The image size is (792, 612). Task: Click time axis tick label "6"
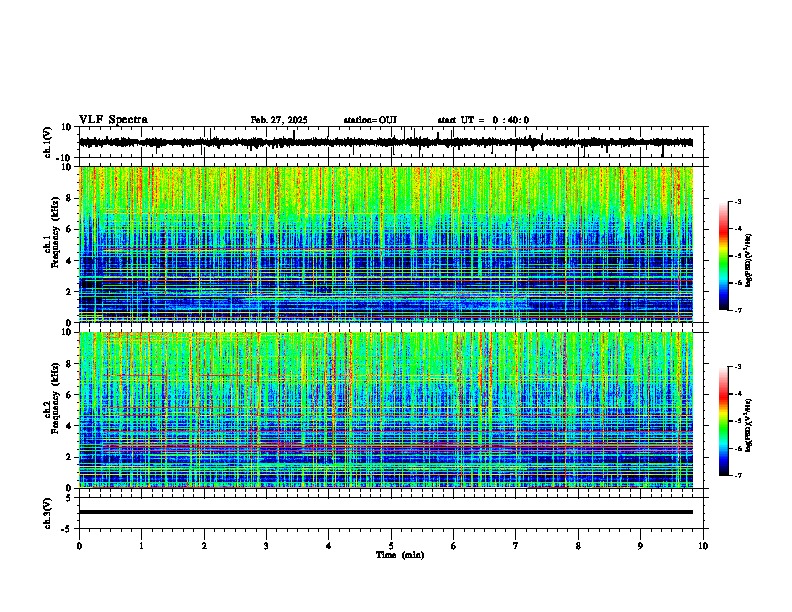[x=454, y=546]
